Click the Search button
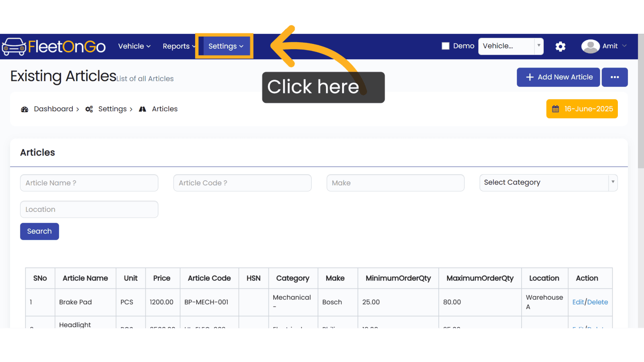 click(39, 231)
